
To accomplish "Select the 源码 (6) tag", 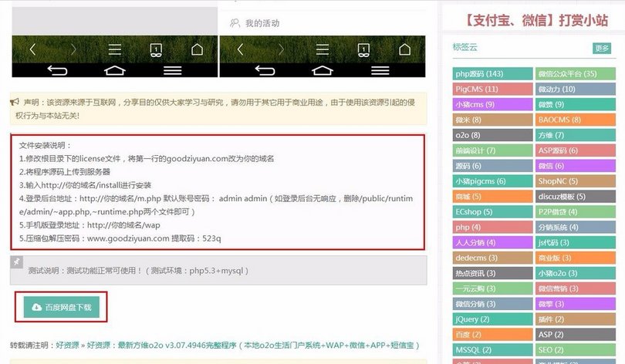I will point(492,166).
